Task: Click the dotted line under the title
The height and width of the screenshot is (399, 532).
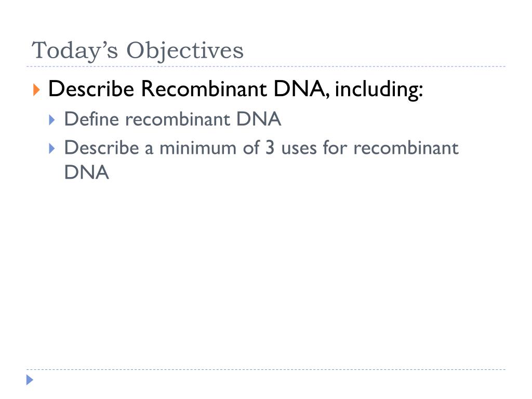Action: (x=266, y=66)
